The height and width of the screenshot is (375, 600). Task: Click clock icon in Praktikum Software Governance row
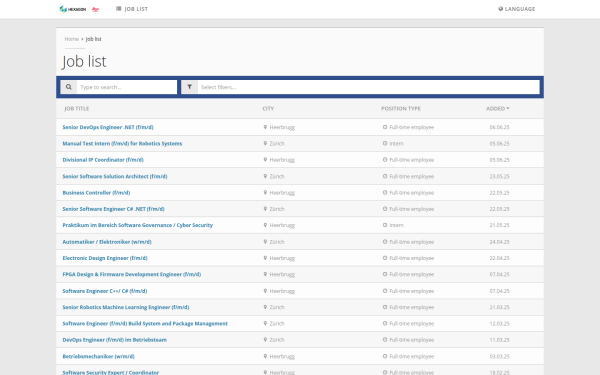[x=385, y=225]
